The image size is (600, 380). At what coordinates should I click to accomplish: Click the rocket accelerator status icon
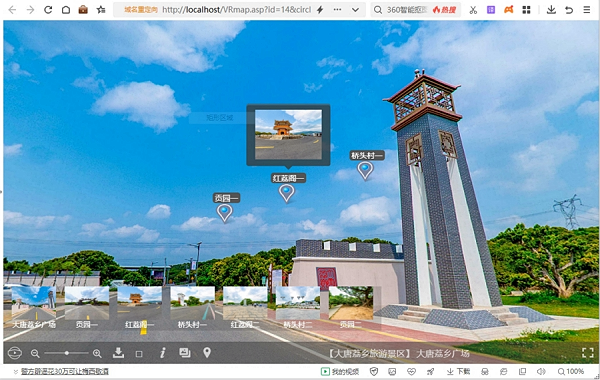(x=430, y=372)
